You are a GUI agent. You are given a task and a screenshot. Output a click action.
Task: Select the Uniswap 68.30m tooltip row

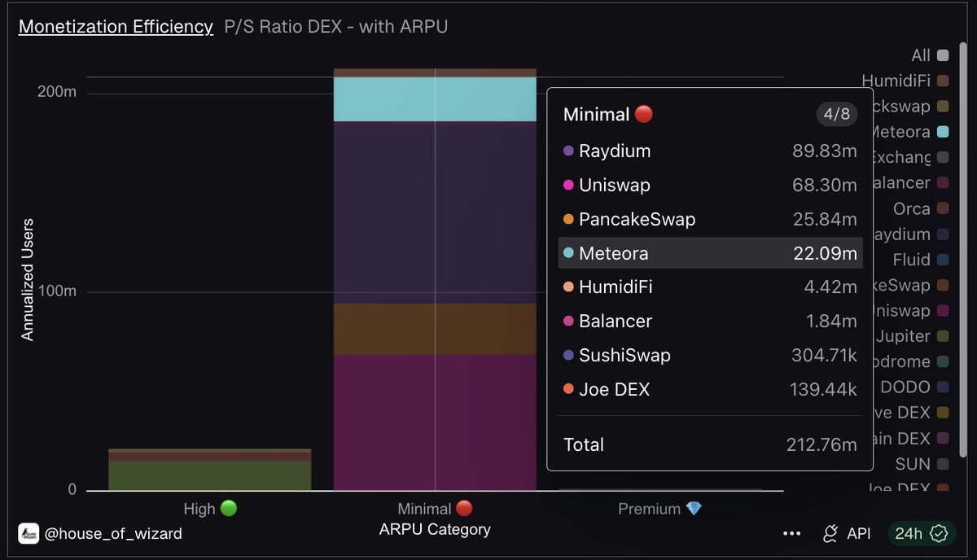click(x=710, y=186)
